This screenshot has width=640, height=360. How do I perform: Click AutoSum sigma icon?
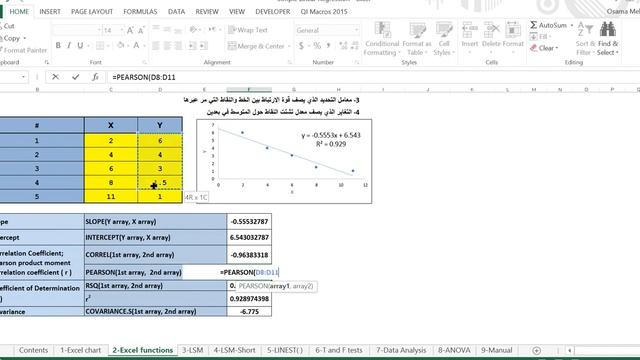[533, 25]
